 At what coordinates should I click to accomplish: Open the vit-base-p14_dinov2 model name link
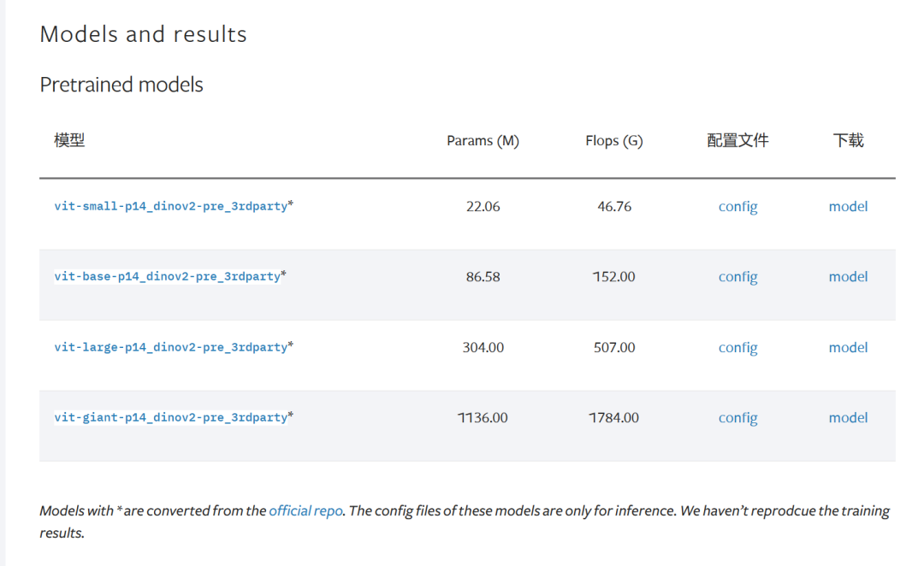point(167,276)
